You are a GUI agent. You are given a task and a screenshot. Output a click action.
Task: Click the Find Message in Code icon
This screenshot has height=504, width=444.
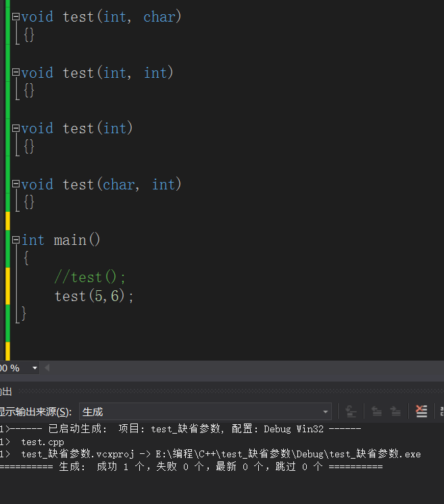[x=351, y=411]
